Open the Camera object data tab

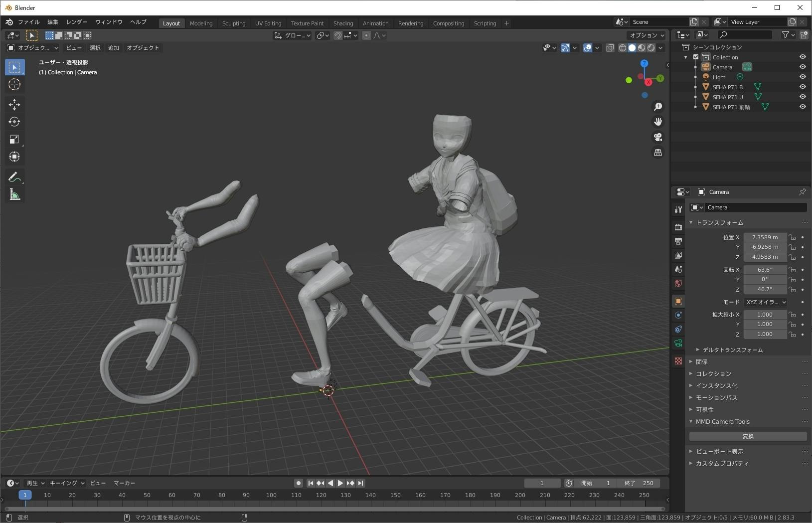678,343
